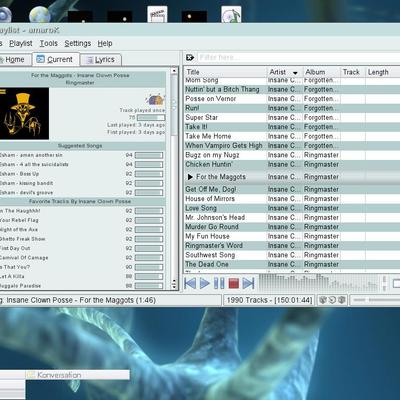Click the colorful icon above Track played once

coord(155,99)
